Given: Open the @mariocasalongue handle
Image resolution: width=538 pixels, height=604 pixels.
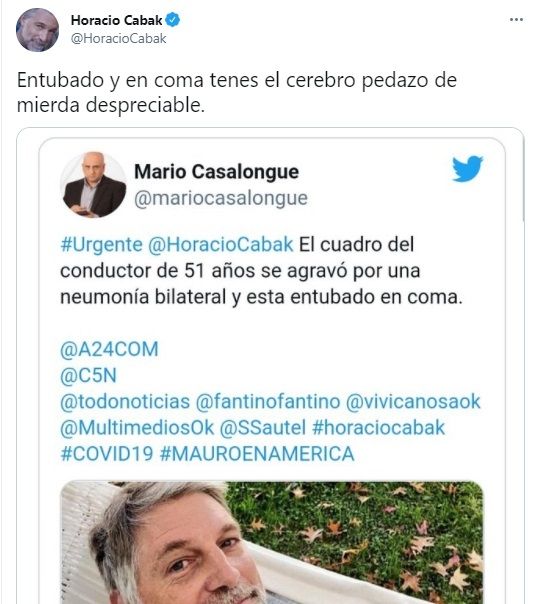Looking at the screenshot, I should click(221, 198).
